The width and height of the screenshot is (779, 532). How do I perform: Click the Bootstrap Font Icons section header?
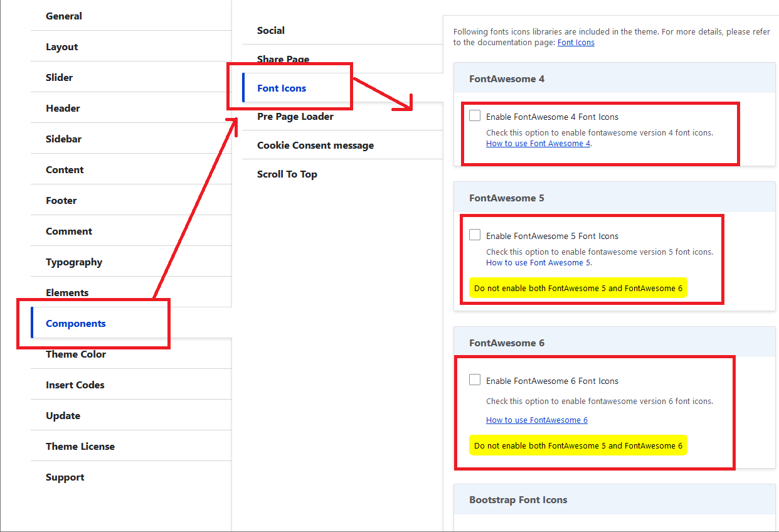point(518,500)
